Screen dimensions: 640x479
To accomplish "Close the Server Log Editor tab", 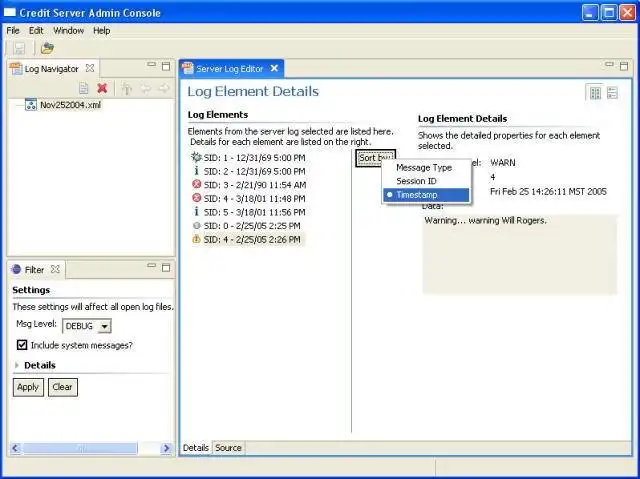I will pos(275,69).
